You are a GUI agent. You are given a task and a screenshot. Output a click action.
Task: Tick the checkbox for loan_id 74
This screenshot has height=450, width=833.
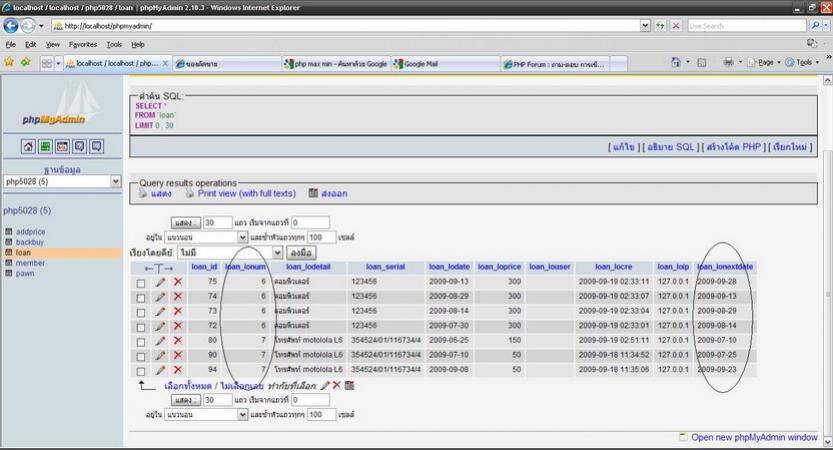[x=141, y=298]
